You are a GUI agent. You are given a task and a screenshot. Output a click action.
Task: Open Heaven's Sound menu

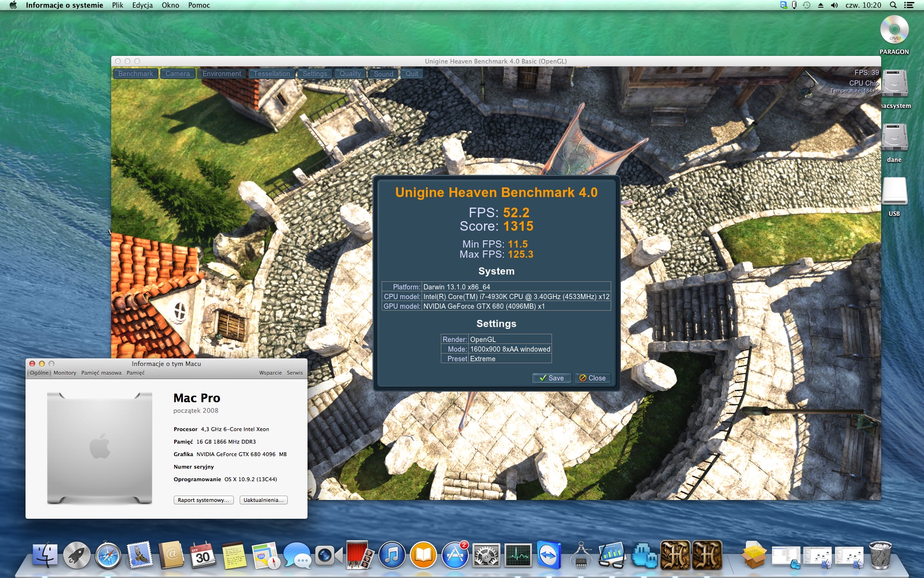pos(384,74)
